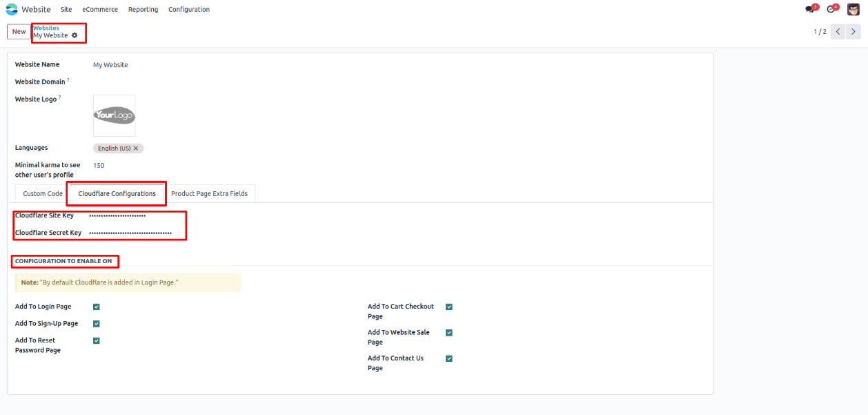
Task: Open the messages chat icon
Action: click(810, 10)
